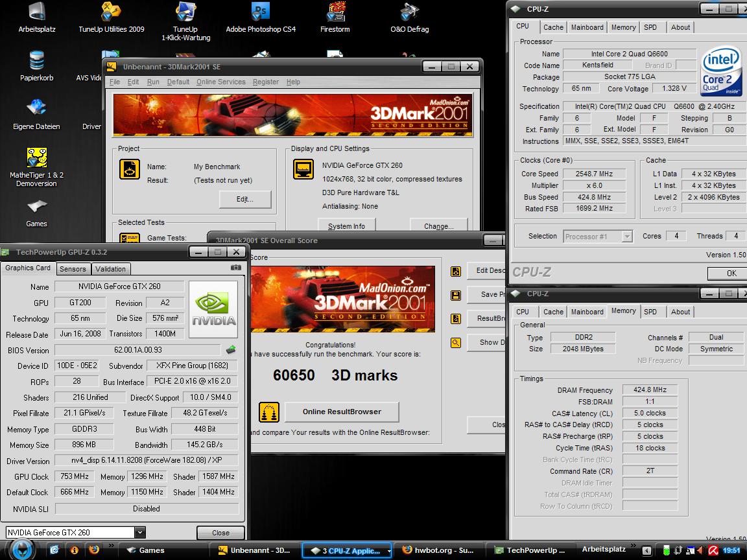Switch to the Sensors tab in GPU-Z
This screenshot has height=560, width=747.
(x=73, y=269)
